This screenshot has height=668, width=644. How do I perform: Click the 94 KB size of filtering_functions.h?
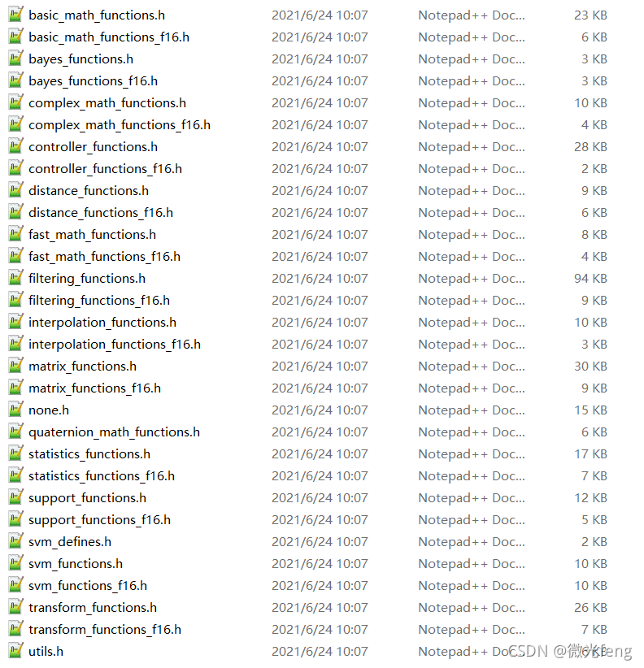tap(590, 279)
